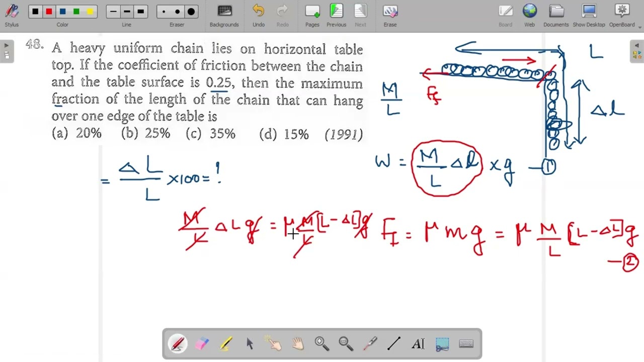Expand the right library panel

coord(637,51)
